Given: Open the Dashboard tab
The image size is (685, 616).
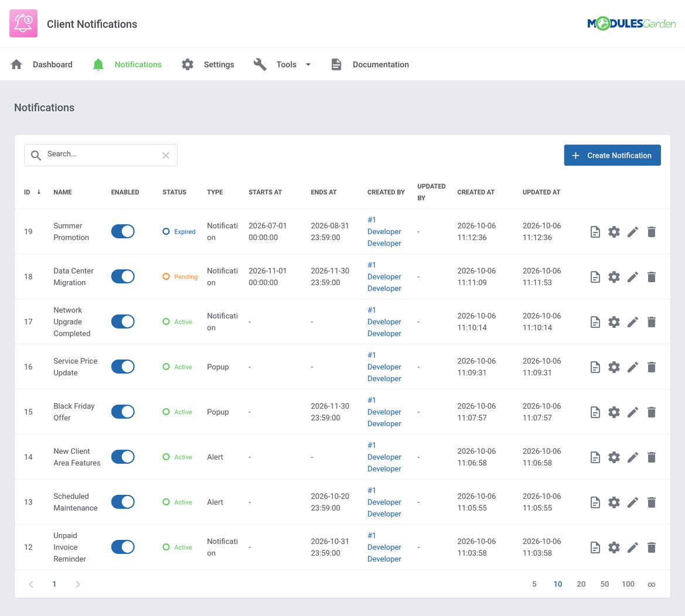Looking at the screenshot, I should click(x=42, y=64).
